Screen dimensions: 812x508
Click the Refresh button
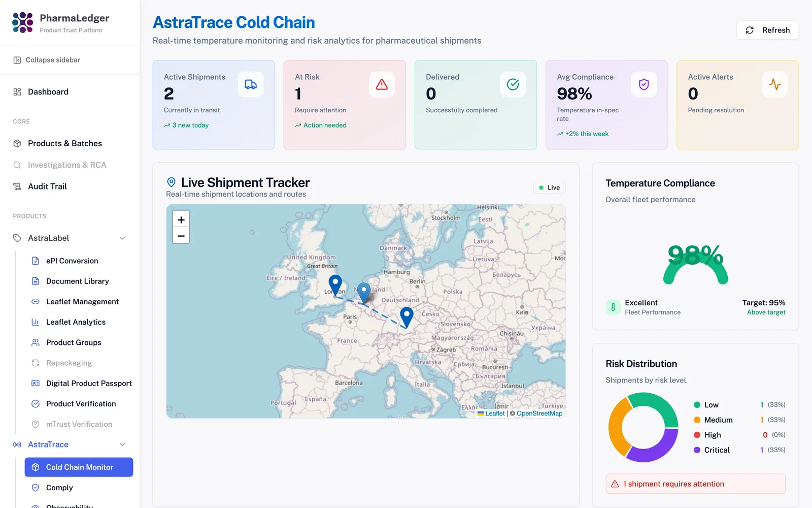coord(767,30)
